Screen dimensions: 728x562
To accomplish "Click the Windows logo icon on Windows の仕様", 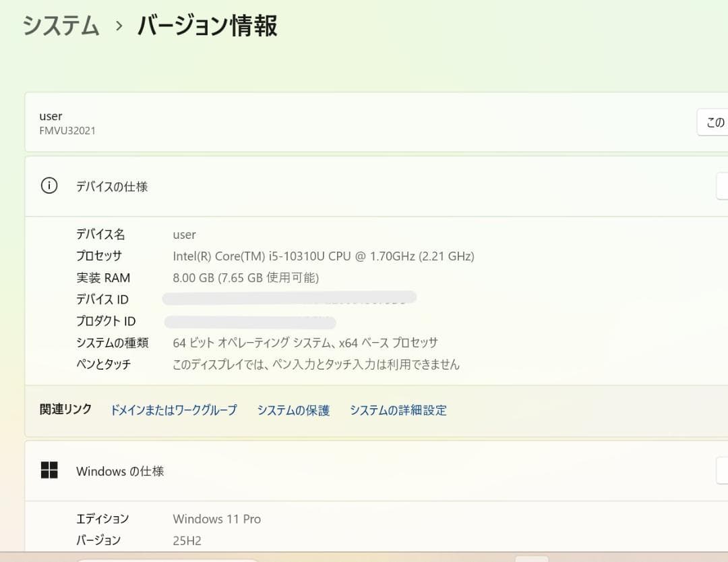I will [x=49, y=470].
